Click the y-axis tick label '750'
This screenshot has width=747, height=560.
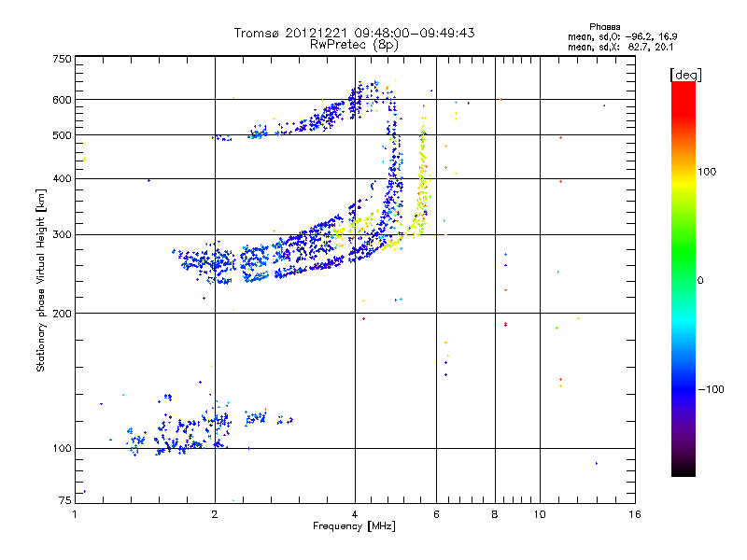(62, 59)
